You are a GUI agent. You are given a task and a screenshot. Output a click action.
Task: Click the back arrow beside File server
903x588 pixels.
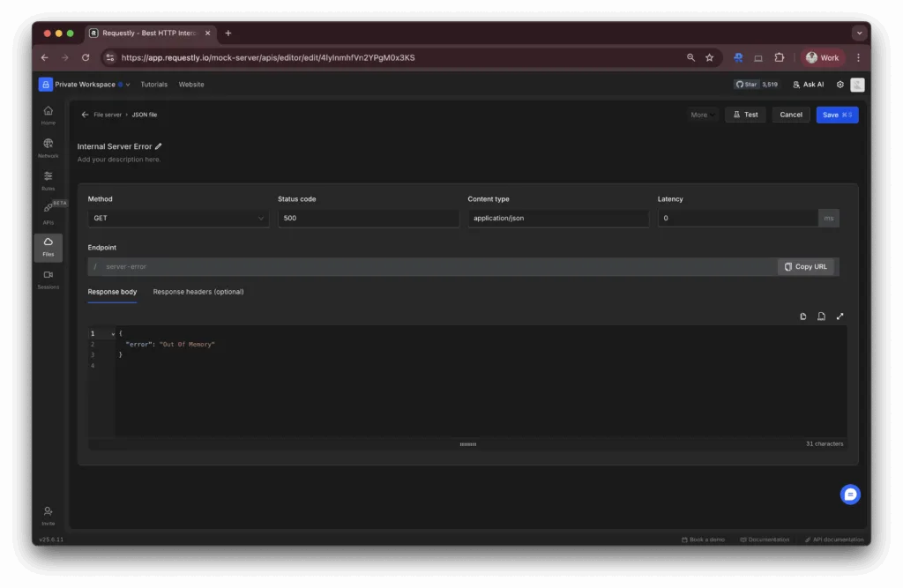click(85, 115)
